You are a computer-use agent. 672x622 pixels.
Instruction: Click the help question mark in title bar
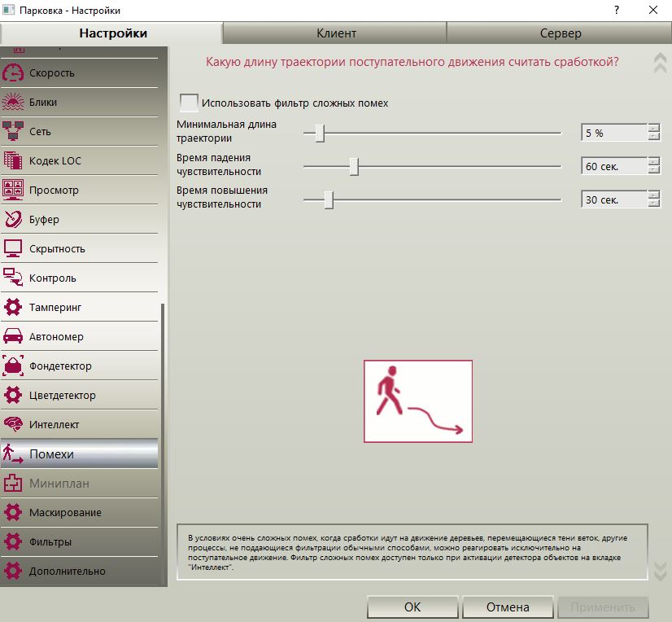coord(617,11)
